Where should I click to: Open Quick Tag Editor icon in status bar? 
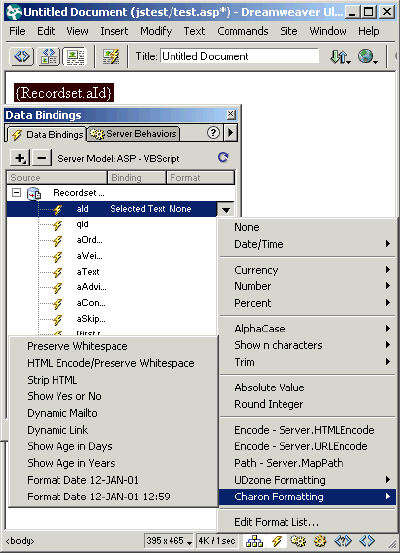click(343, 541)
